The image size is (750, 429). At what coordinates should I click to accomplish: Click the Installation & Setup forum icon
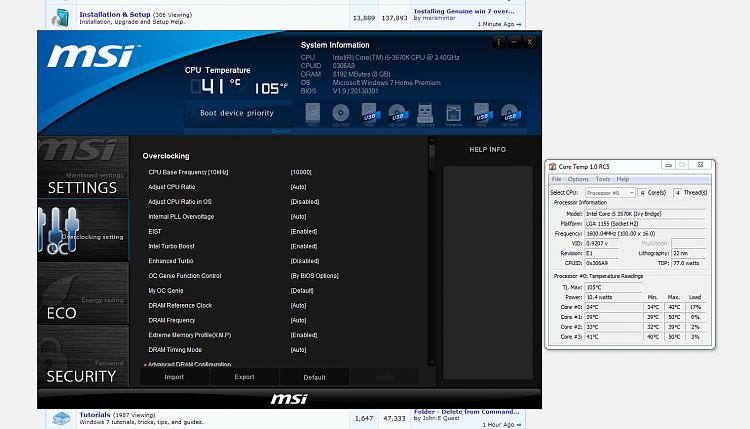[x=61, y=18]
